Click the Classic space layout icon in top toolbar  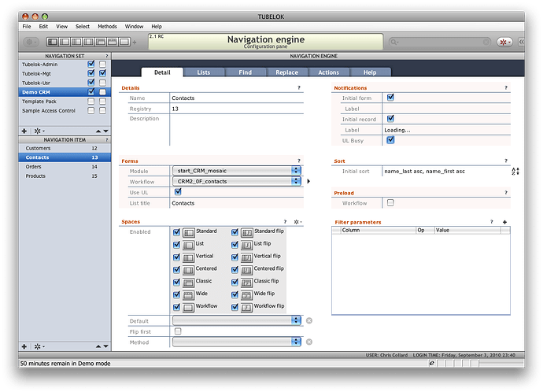tap(101, 43)
